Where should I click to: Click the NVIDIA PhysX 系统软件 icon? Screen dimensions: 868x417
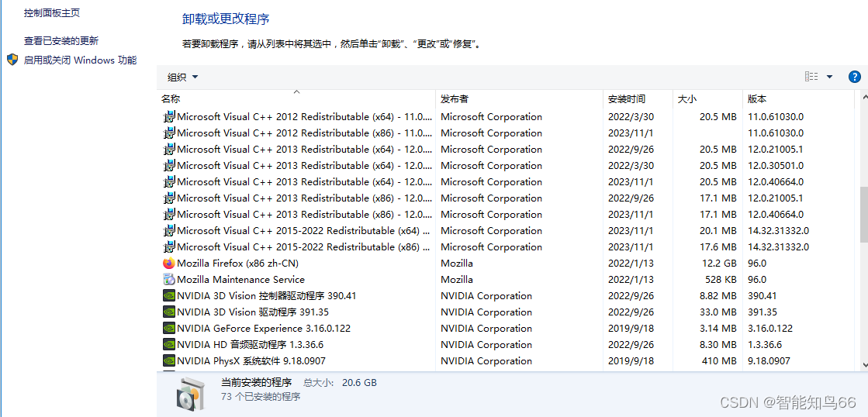pyautogui.click(x=169, y=361)
